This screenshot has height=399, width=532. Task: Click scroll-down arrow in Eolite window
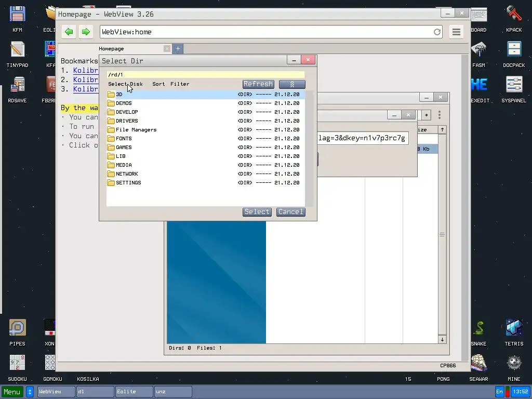click(x=442, y=339)
